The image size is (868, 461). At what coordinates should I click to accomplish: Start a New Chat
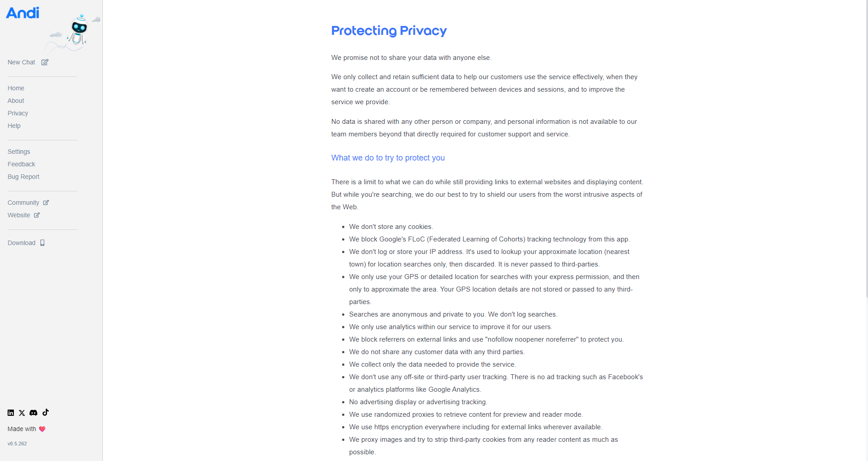(x=21, y=62)
